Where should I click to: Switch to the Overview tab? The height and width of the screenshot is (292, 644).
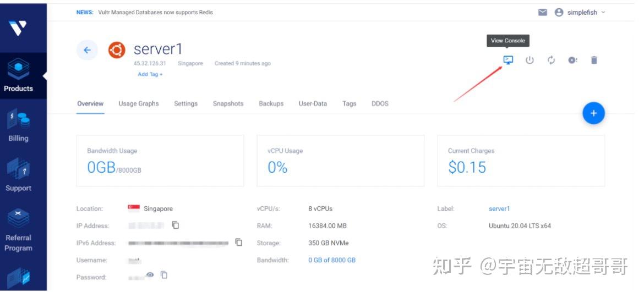pos(90,104)
